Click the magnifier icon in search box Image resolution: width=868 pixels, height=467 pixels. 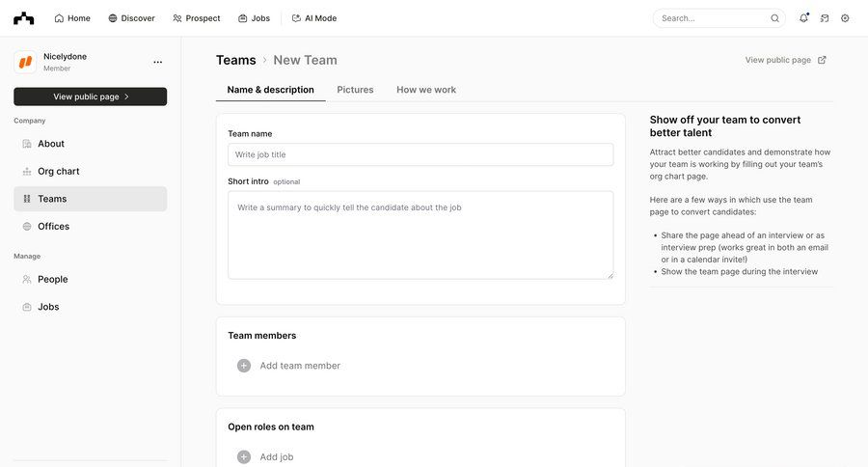[775, 18]
